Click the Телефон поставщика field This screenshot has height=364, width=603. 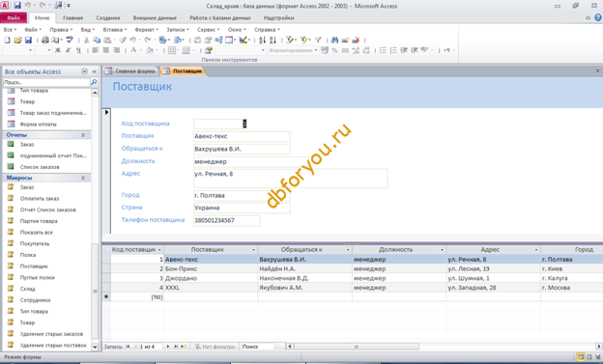click(x=226, y=221)
